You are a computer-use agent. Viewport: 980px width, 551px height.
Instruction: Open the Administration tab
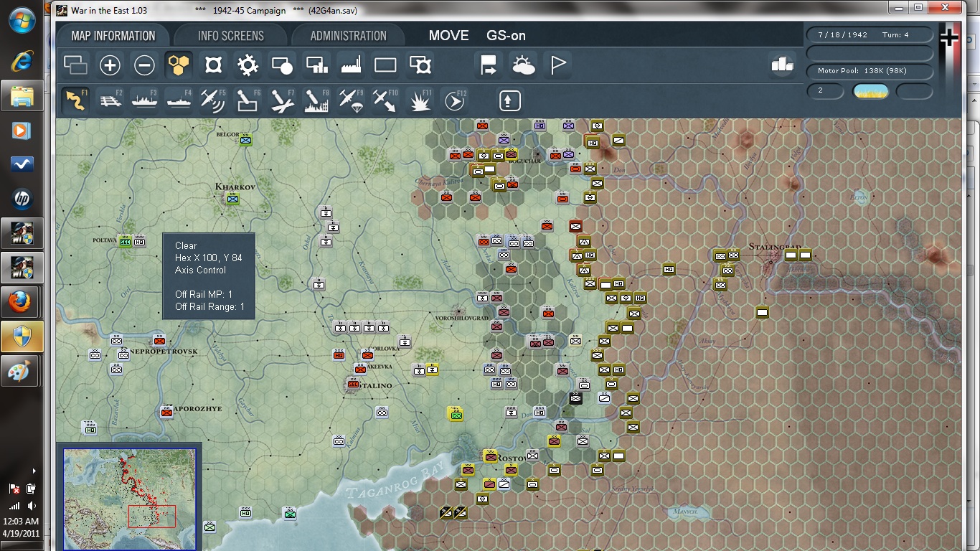click(348, 36)
